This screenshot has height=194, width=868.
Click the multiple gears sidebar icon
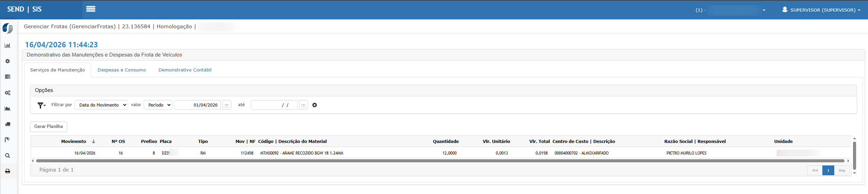(x=7, y=93)
